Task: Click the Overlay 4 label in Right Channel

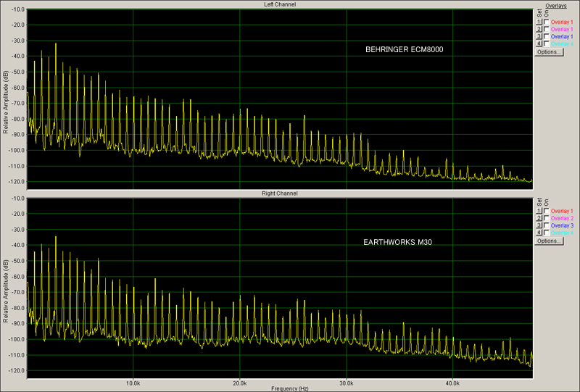Action: pos(562,233)
